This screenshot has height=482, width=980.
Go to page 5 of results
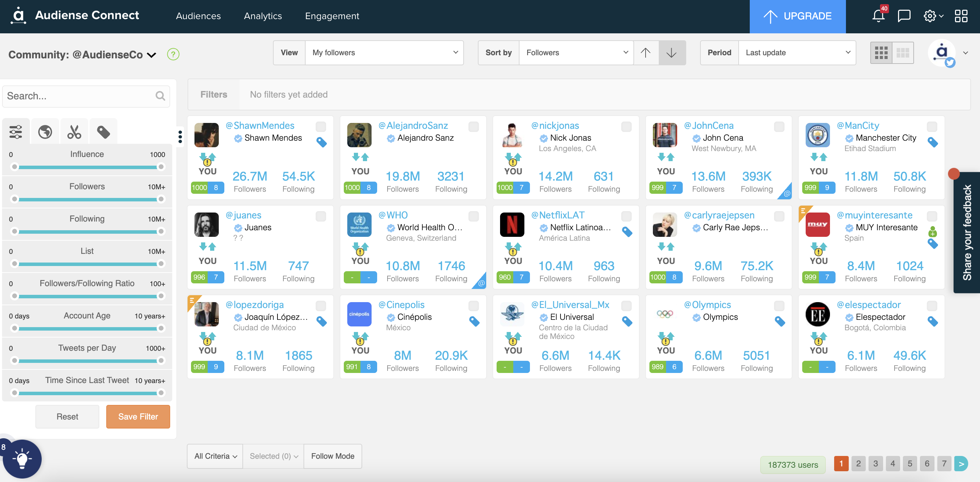point(910,463)
